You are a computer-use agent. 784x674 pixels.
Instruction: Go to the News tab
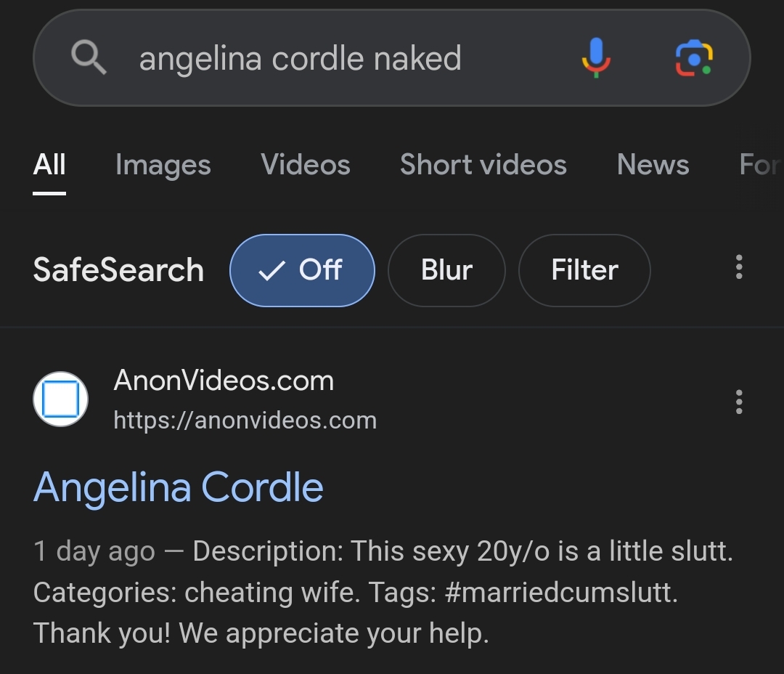653,165
